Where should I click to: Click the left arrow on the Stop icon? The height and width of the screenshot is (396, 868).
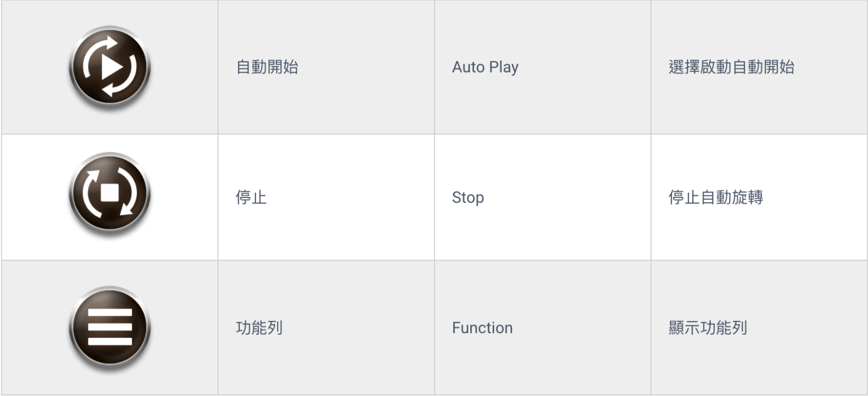click(92, 193)
